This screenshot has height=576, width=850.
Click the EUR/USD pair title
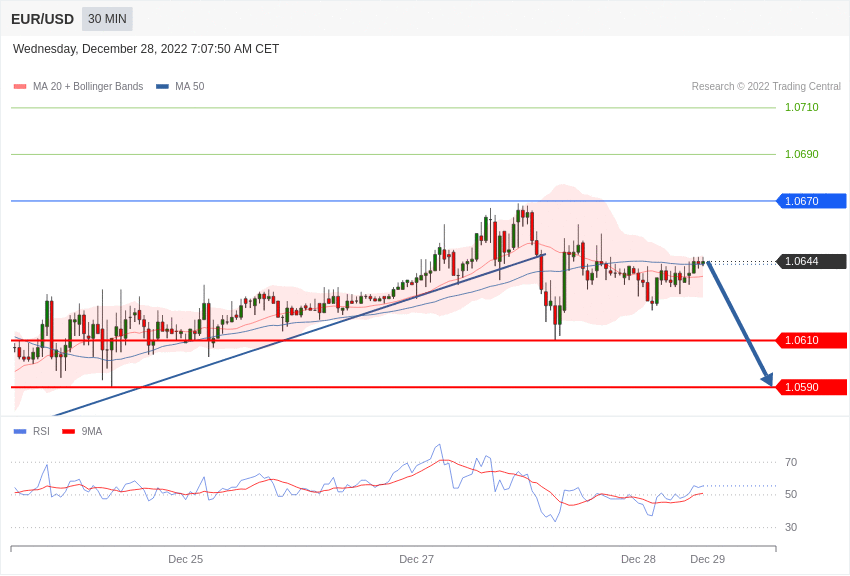tap(42, 20)
